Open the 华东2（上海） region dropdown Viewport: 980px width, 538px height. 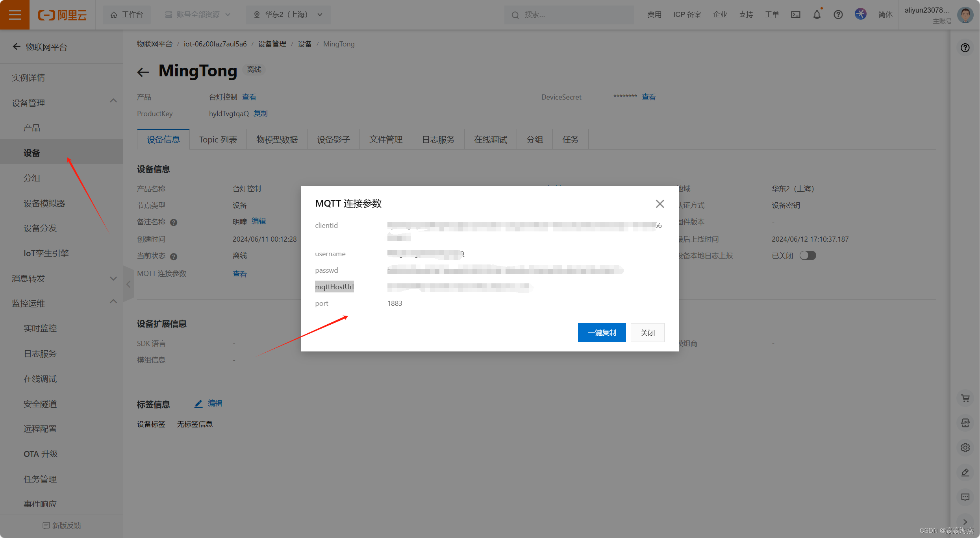pyautogui.click(x=289, y=15)
